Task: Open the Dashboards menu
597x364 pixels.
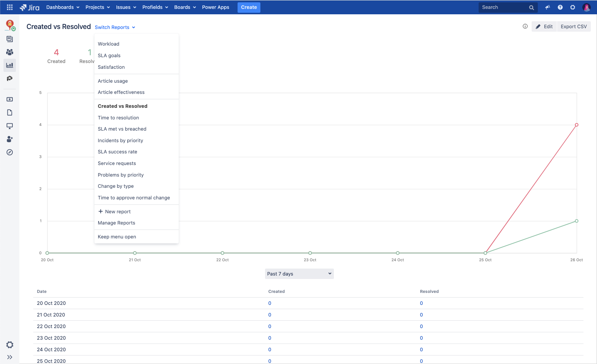Action: pyautogui.click(x=62, y=7)
